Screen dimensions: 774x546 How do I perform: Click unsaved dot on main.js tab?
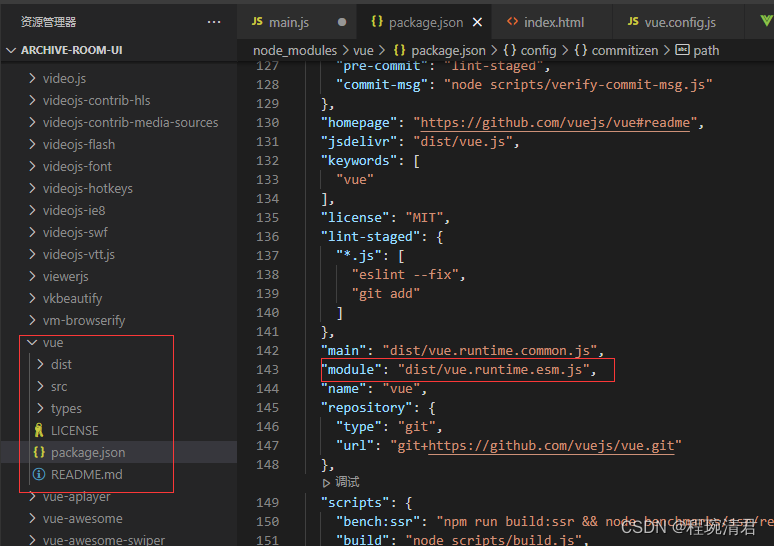point(342,22)
